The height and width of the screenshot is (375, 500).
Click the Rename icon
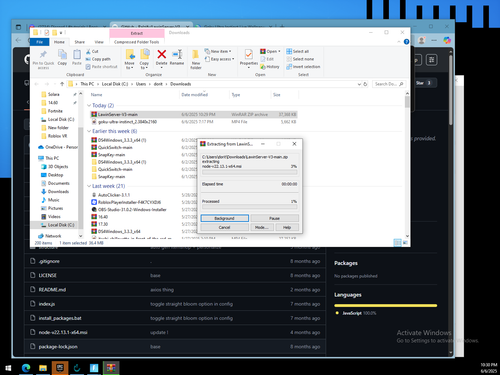pos(177,54)
